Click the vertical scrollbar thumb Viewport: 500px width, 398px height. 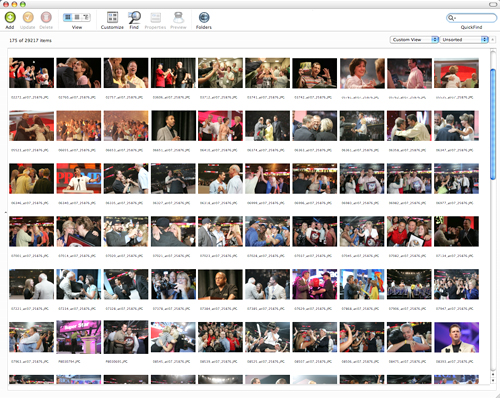point(493,124)
